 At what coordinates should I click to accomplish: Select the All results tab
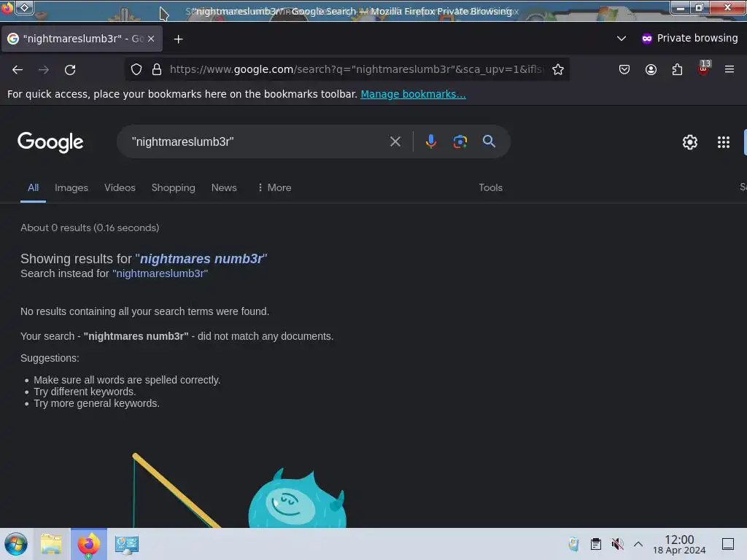[x=33, y=187]
